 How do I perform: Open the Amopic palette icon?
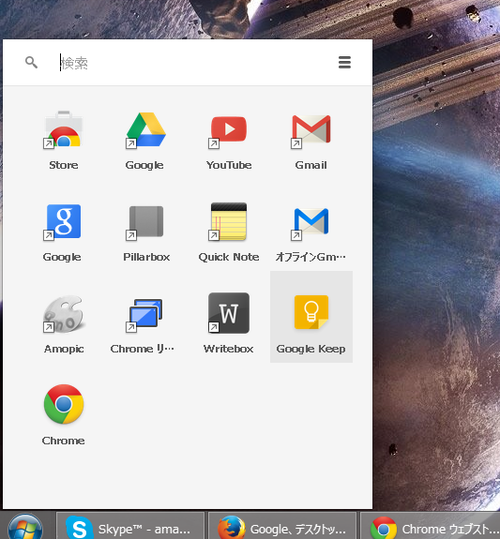(64, 314)
